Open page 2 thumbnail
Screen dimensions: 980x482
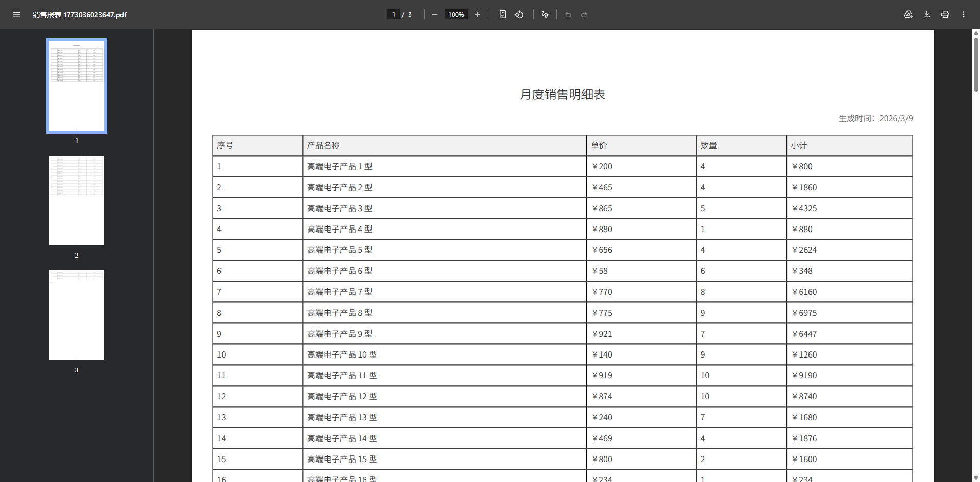coord(77,200)
